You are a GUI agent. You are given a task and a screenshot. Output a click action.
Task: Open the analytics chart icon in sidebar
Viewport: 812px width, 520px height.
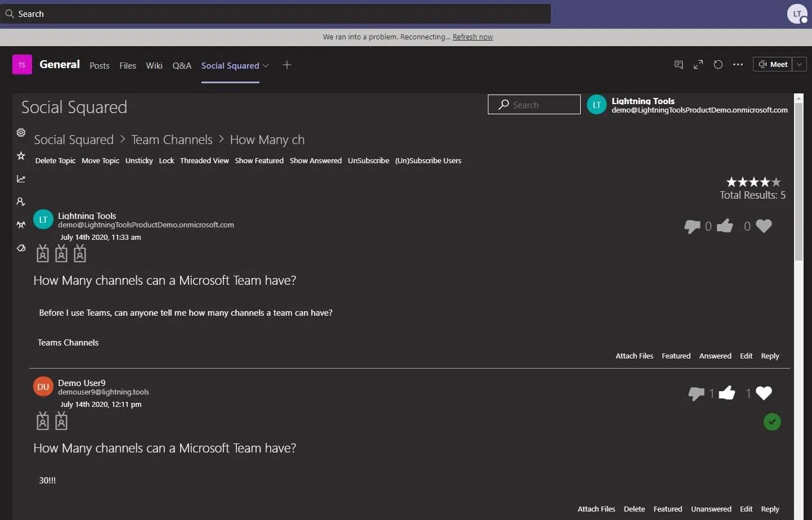coord(21,178)
